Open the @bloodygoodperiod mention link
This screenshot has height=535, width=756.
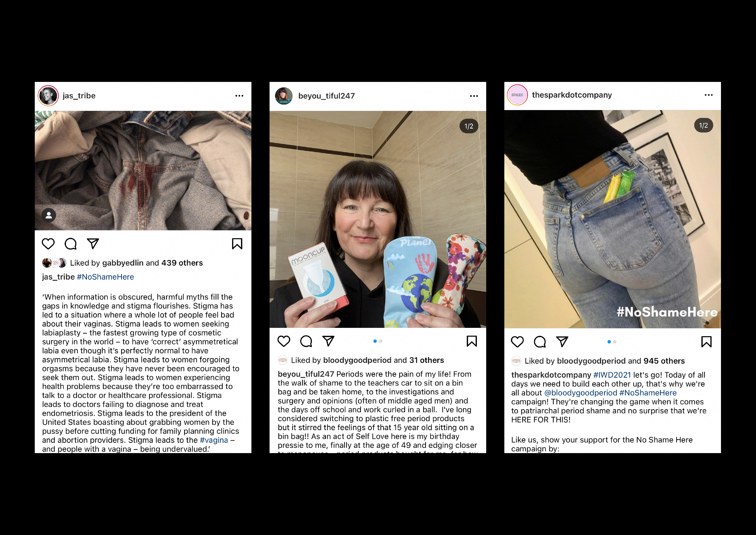point(581,393)
